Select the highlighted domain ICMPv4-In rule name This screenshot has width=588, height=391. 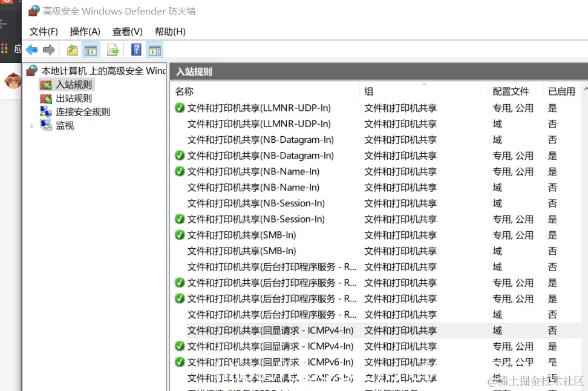tap(270, 330)
